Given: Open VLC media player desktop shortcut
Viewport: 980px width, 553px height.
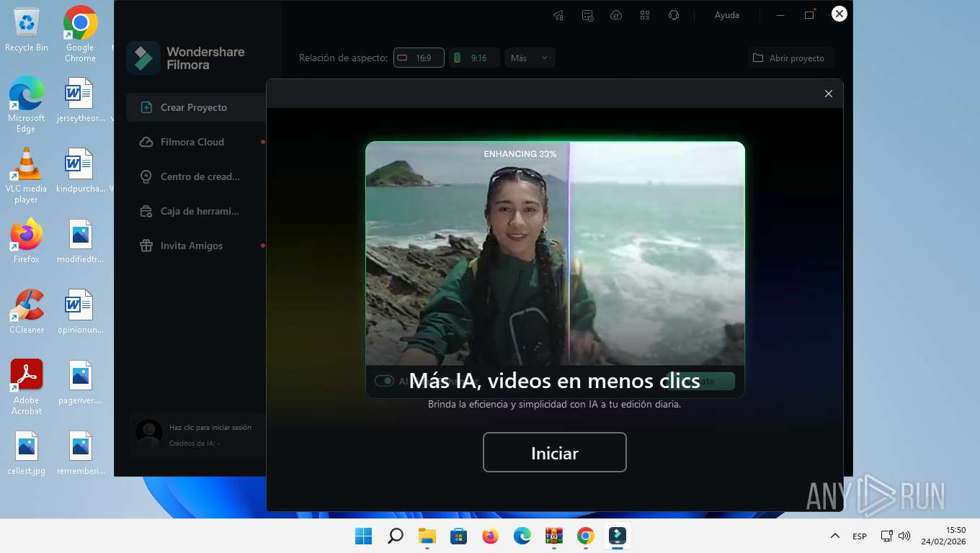Looking at the screenshot, I should click(27, 175).
